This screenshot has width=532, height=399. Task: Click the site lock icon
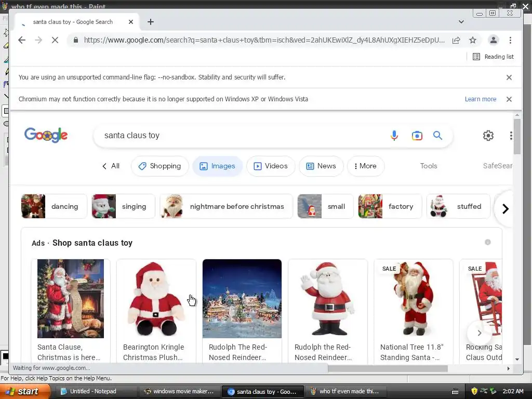tap(76, 40)
